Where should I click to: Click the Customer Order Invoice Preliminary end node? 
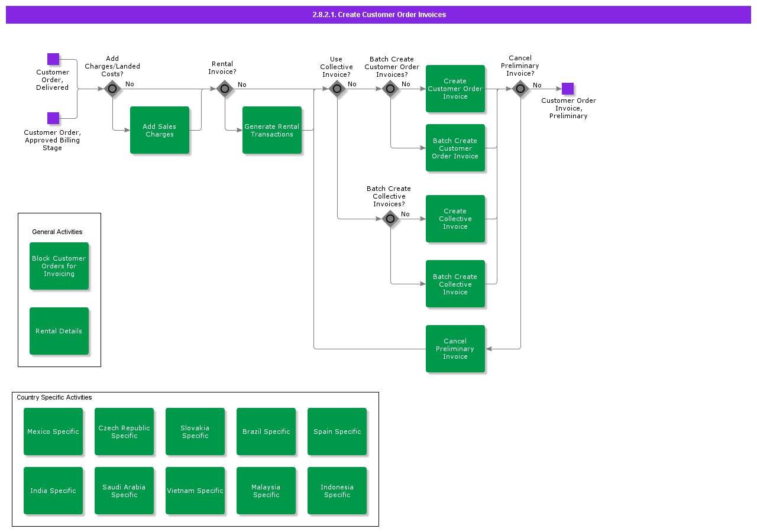tap(568, 89)
